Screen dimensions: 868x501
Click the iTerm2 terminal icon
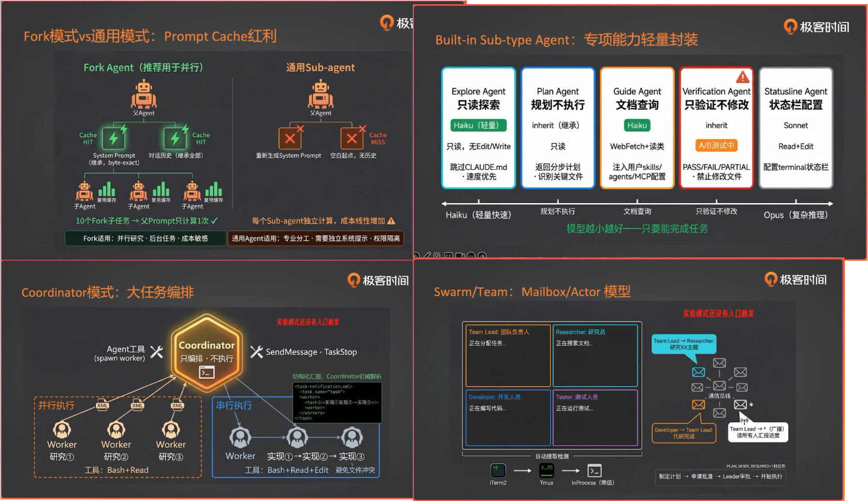click(498, 470)
